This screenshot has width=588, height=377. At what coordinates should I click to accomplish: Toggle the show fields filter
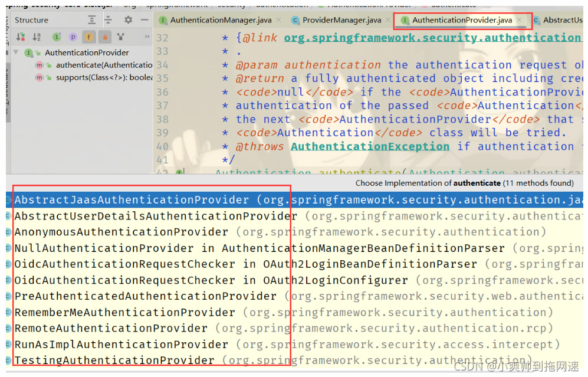pyautogui.click(x=88, y=37)
